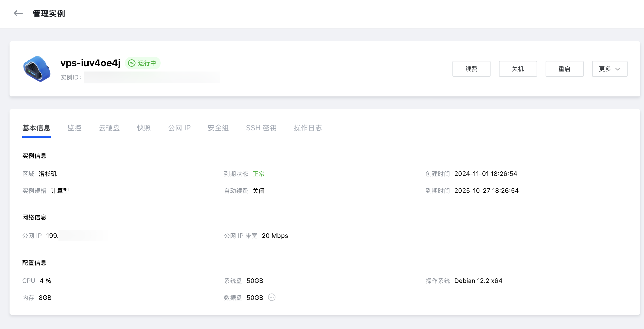This screenshot has width=644, height=329.
Task: Click the 续费 renew button
Action: coord(471,69)
